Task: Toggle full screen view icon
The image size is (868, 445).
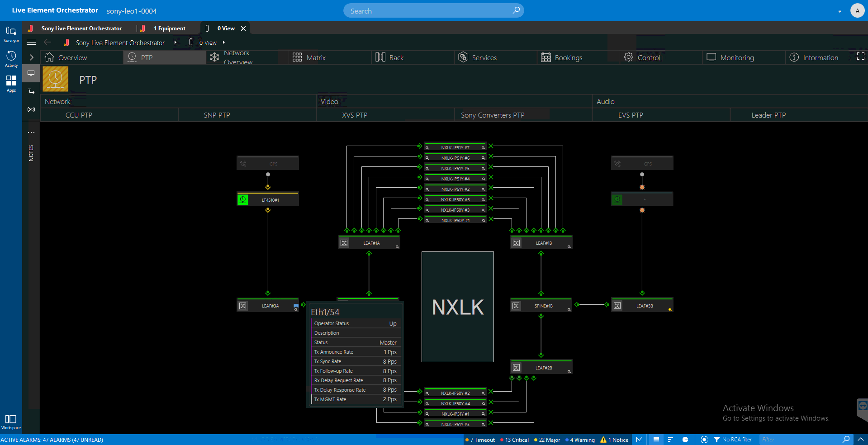Action: [x=861, y=57]
